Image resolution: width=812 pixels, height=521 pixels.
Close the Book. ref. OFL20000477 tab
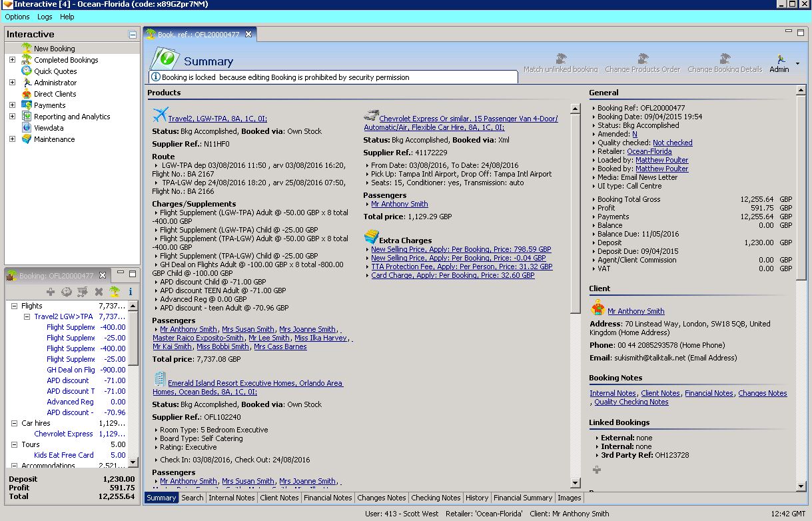tap(248, 34)
